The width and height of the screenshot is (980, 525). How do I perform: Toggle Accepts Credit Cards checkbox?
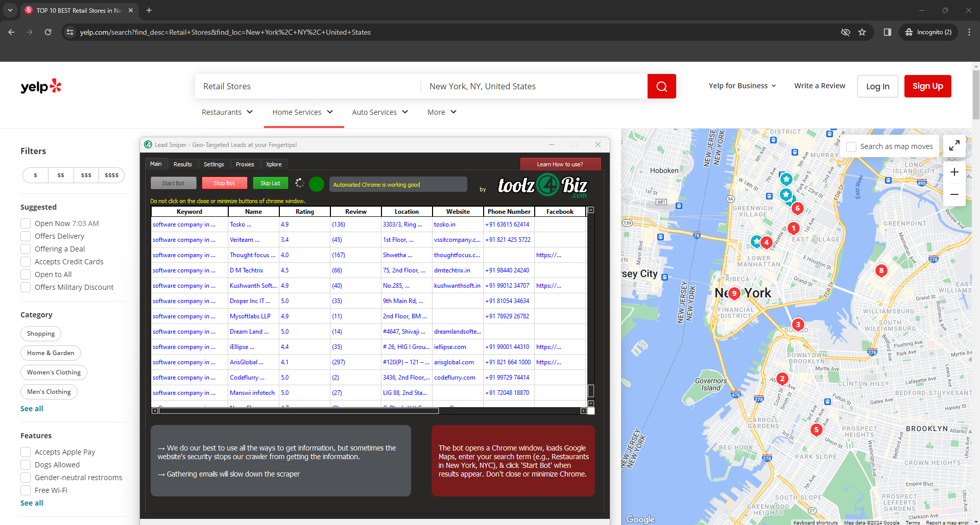26,262
